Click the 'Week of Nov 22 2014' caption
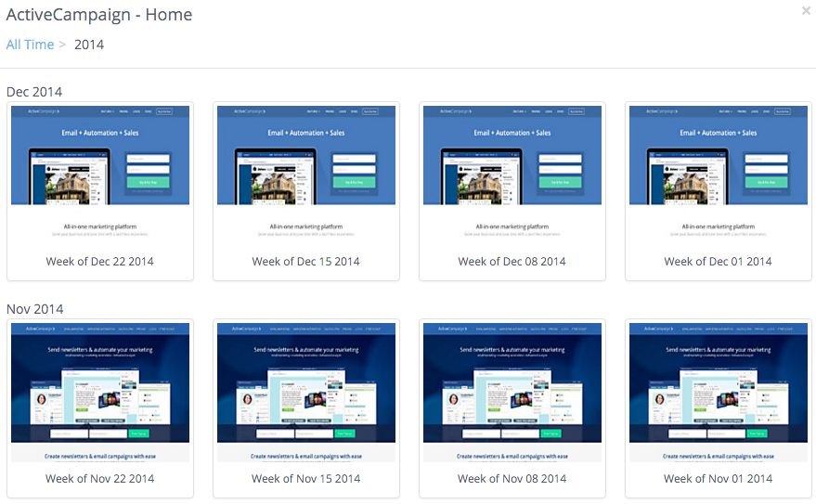This screenshot has width=816, height=504. pos(100,479)
